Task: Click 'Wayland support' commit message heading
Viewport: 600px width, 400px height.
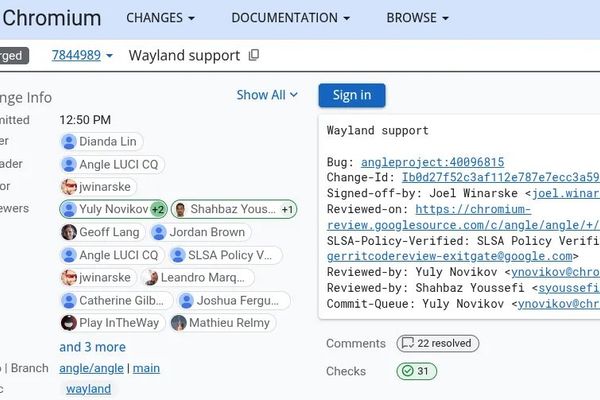Action: tap(378, 131)
